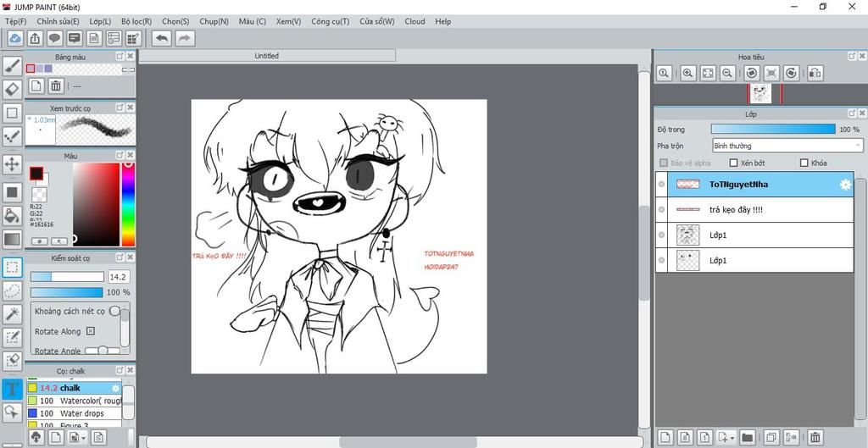
Task: Click the Navigator canvas thumbnail
Action: 760,93
